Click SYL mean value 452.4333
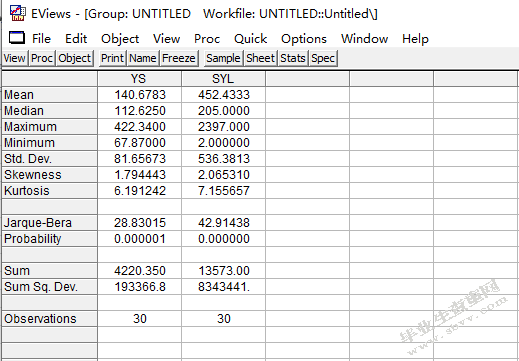This screenshot has height=361, width=519. 224,95
